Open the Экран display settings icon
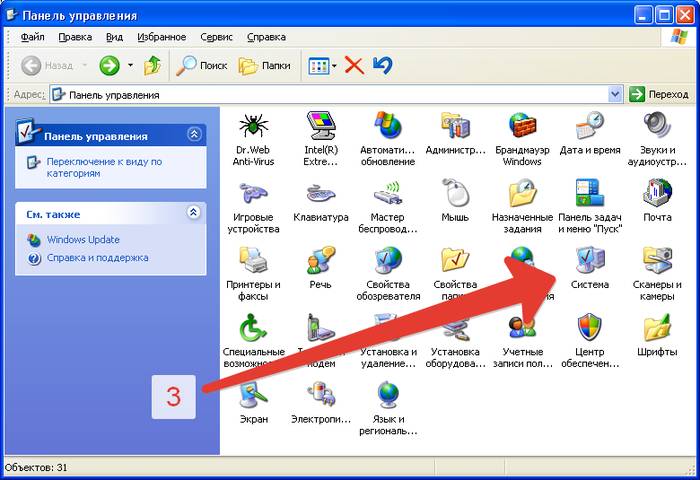 [253, 396]
